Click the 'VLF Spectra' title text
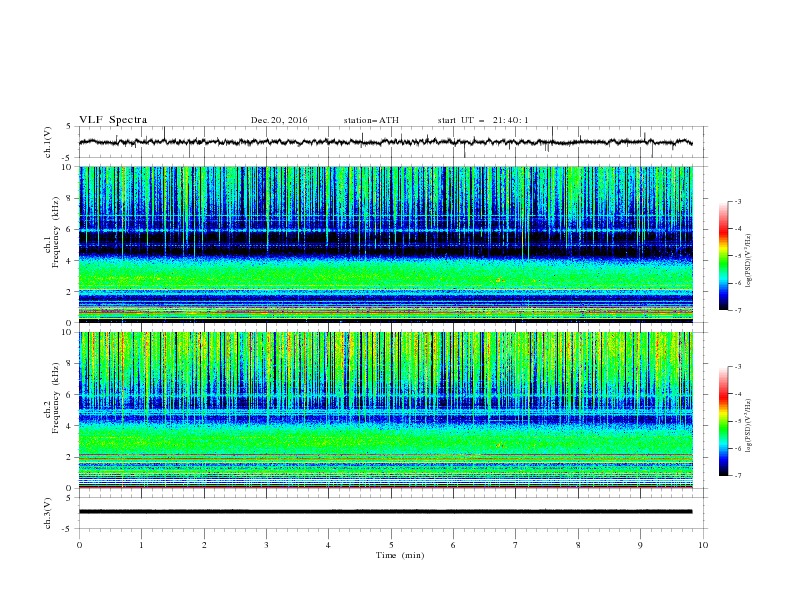The width and height of the screenshot is (792, 612). coord(113,120)
